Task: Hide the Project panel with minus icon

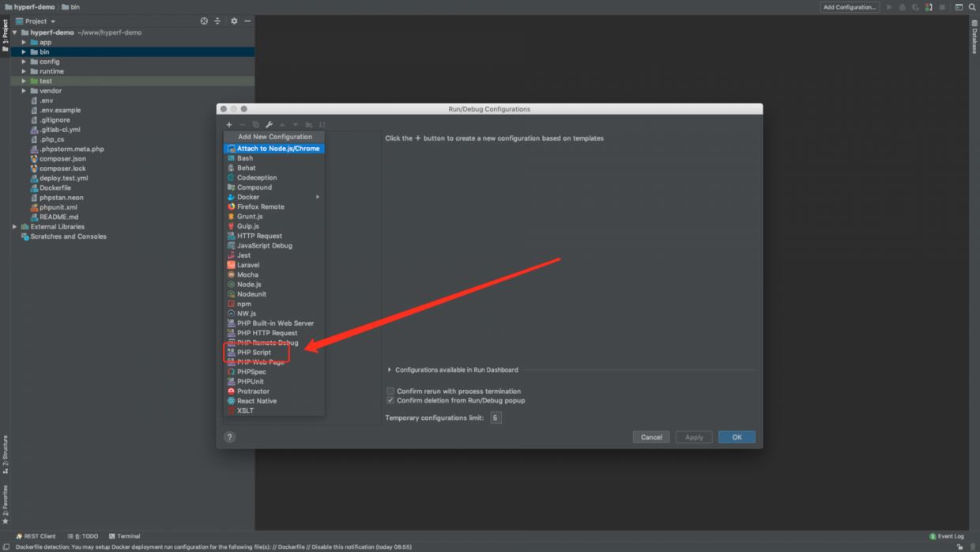Action: click(247, 21)
